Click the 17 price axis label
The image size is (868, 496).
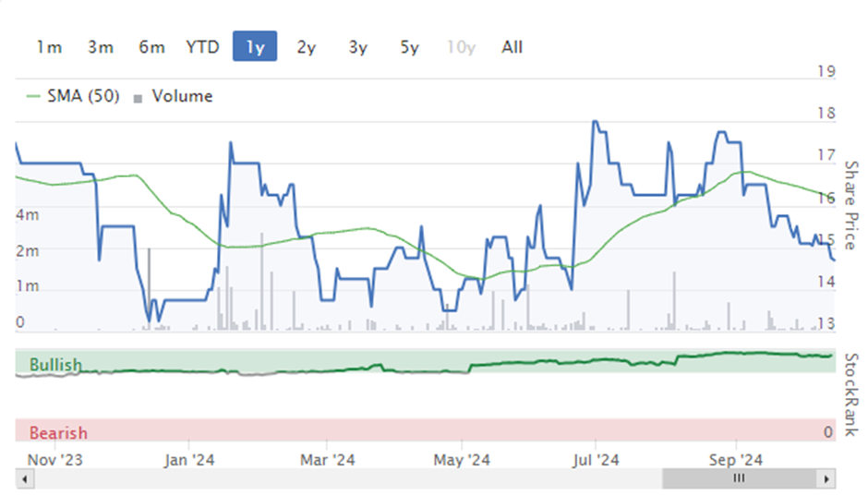pyautogui.click(x=826, y=155)
